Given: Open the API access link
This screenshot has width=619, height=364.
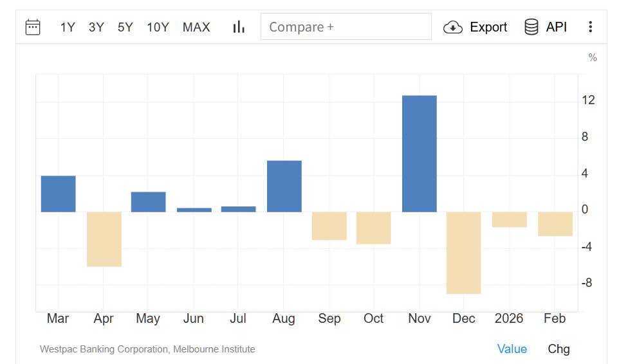Looking at the screenshot, I should click(x=557, y=27).
